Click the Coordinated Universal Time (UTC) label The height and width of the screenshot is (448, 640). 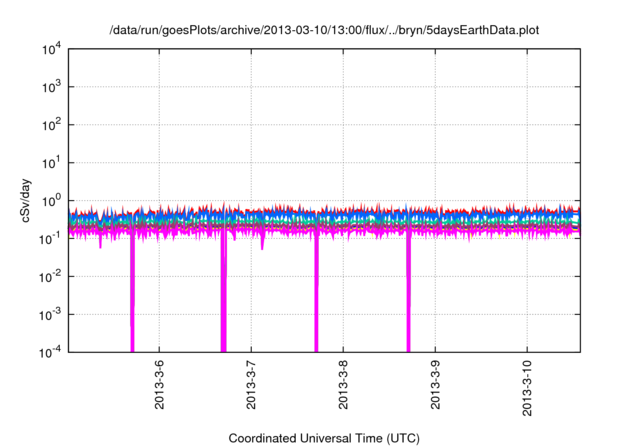[324, 438]
